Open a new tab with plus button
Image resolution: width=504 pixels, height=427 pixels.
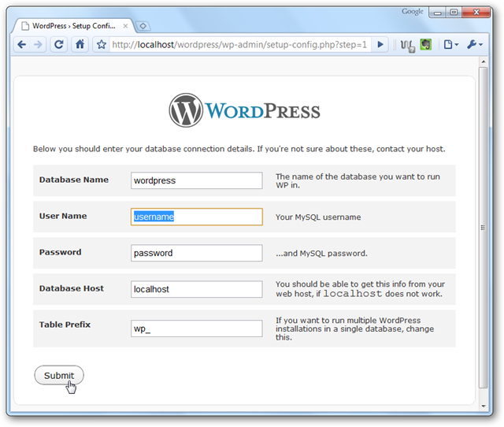[143, 26]
